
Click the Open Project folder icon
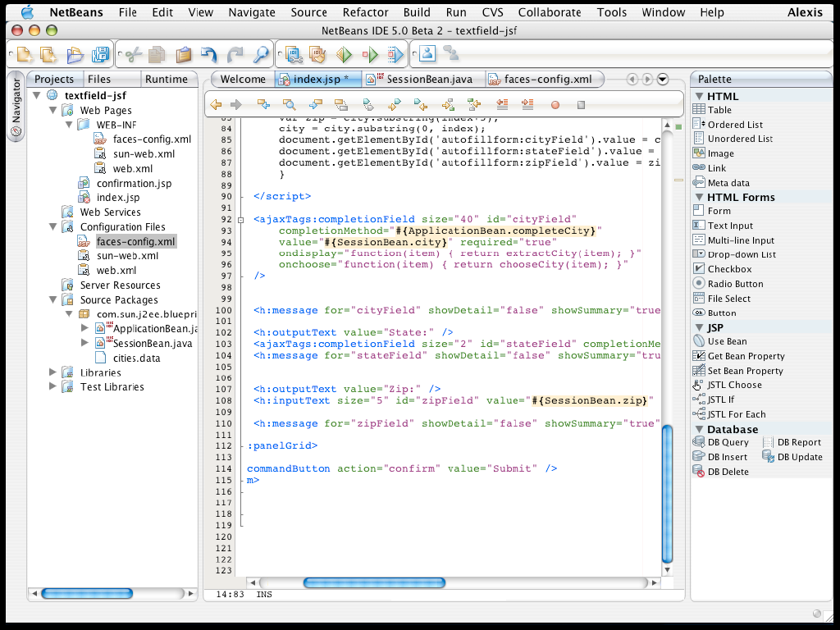point(75,54)
